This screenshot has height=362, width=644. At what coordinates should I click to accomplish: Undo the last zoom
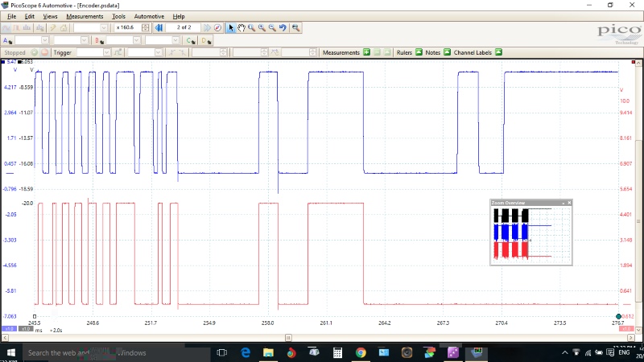point(283,27)
